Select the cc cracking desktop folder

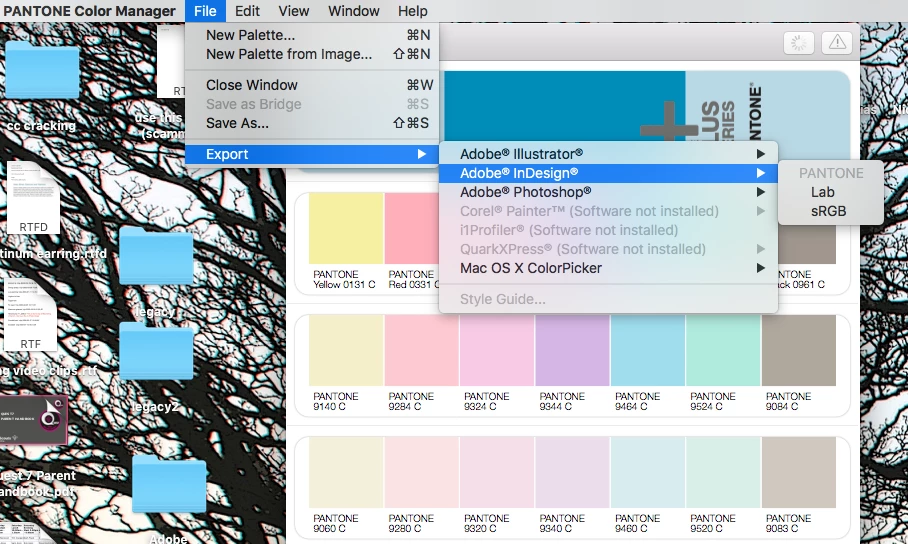tap(42, 71)
